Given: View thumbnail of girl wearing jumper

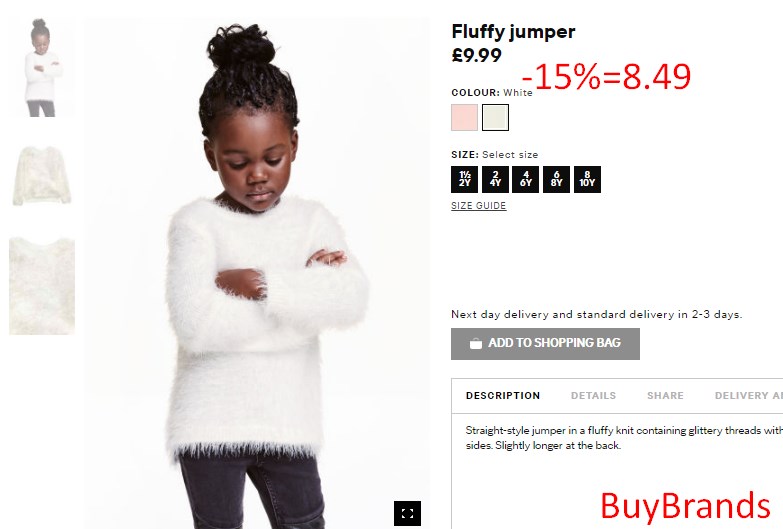Looking at the screenshot, I should pos(42,67).
